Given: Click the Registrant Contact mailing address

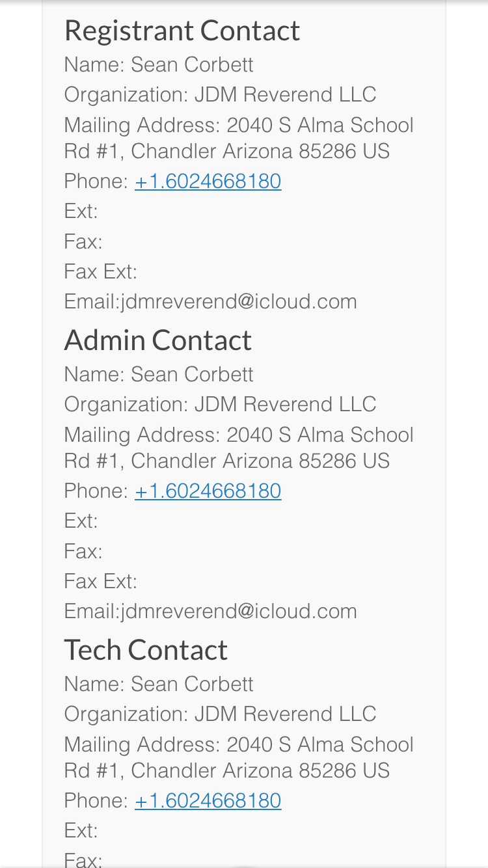Looking at the screenshot, I should (238, 138).
